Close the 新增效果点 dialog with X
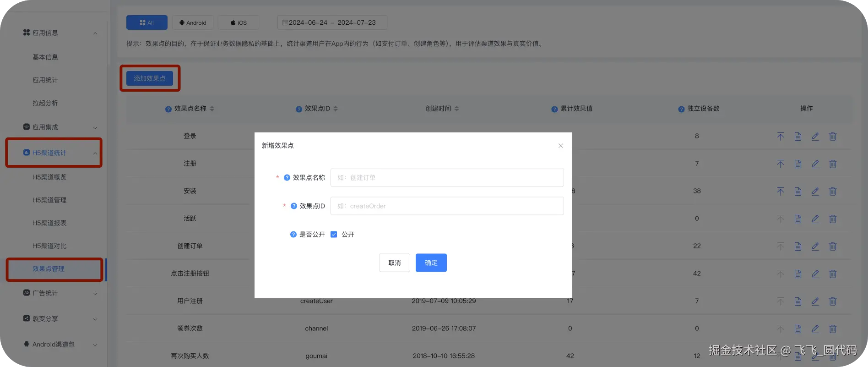 click(x=560, y=146)
